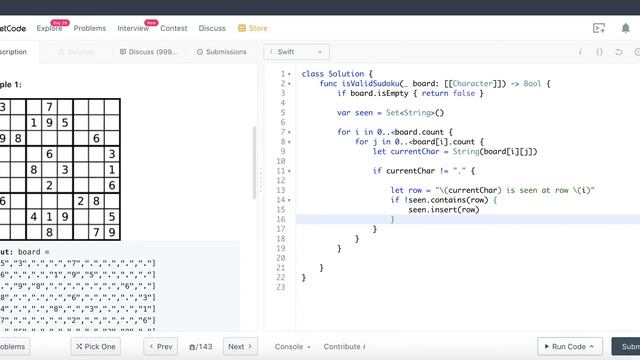
Task: Collapse code fold arrow on line 14
Action: [289, 200]
